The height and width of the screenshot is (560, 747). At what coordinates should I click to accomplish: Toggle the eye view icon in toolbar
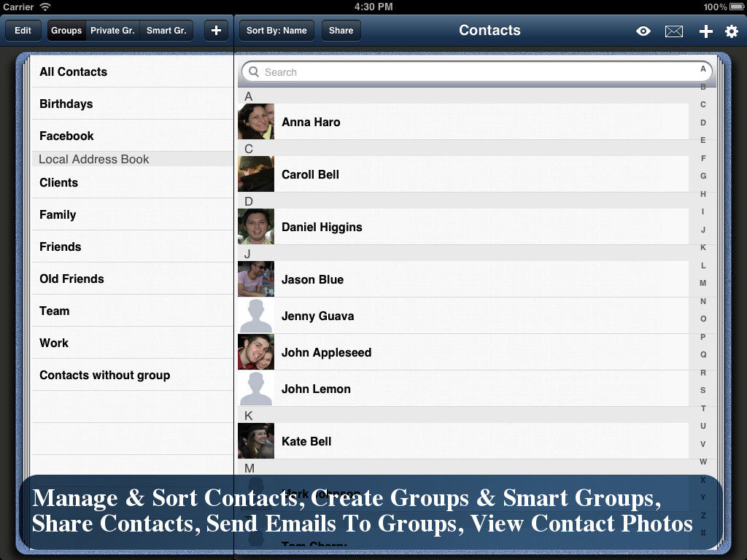(643, 31)
